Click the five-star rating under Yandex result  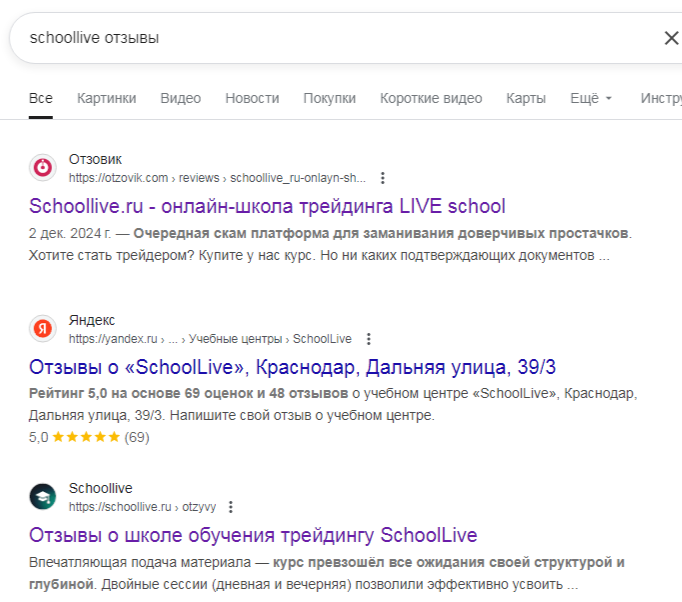(86, 437)
